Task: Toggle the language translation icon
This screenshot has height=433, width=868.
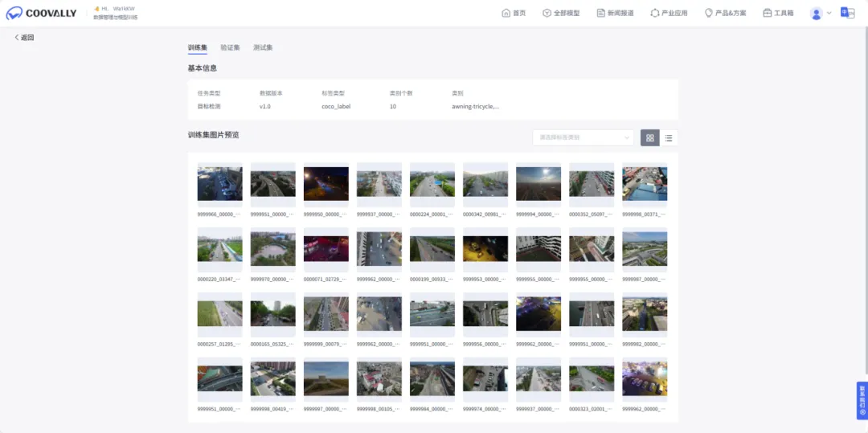Action: click(x=848, y=13)
